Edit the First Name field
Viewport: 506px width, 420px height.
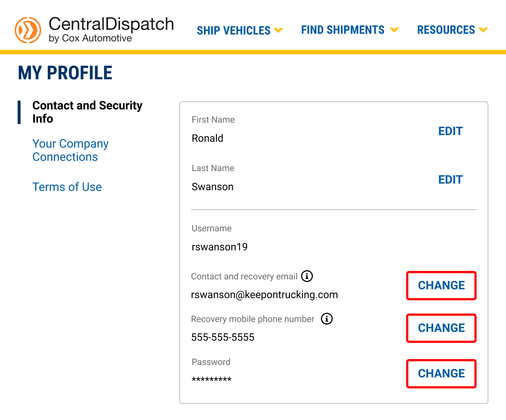pos(450,131)
